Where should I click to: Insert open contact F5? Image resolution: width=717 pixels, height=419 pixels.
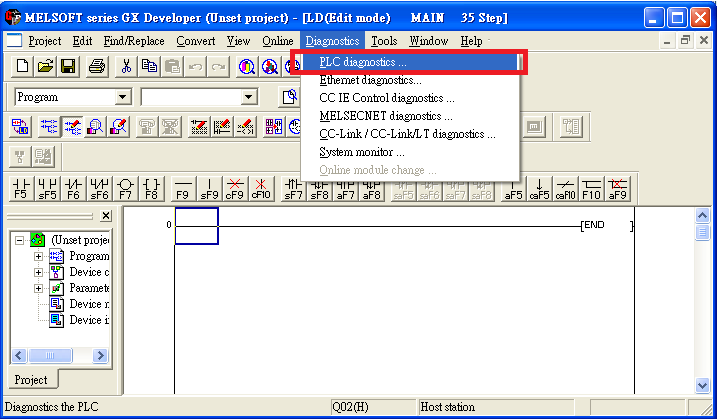(21, 189)
